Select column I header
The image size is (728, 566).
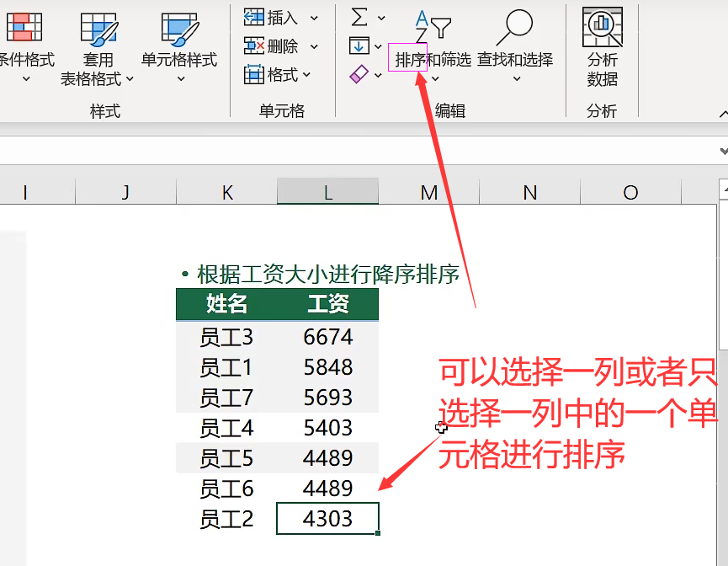coord(37,192)
